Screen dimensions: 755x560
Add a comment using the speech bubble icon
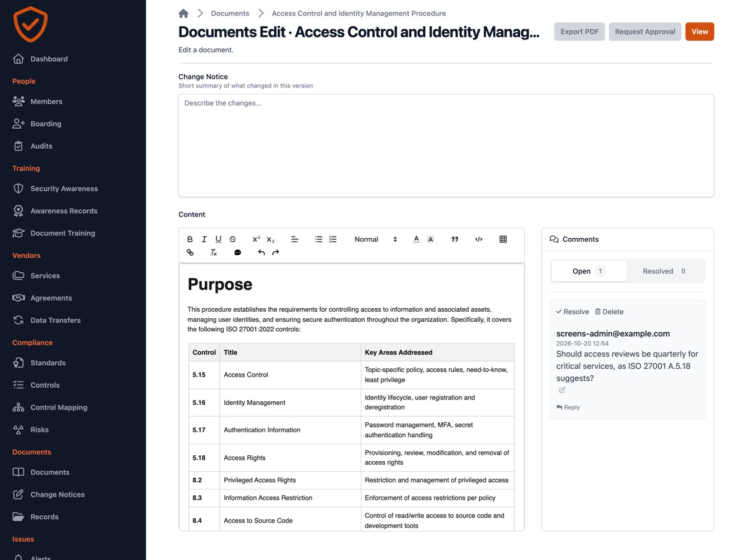(238, 252)
